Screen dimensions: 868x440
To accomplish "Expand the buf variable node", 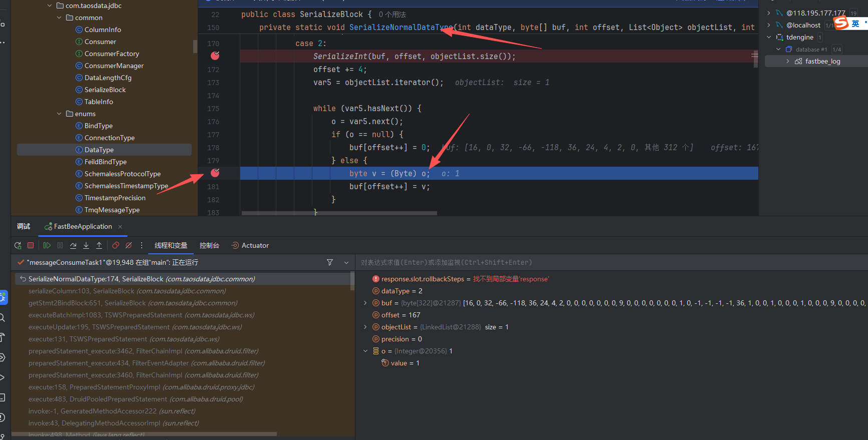I will coord(365,303).
